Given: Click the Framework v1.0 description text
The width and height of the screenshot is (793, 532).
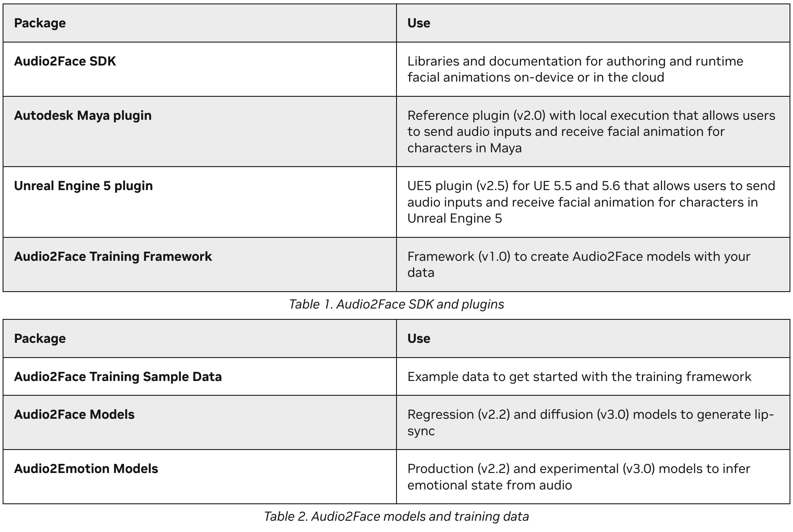Looking at the screenshot, I should [578, 264].
